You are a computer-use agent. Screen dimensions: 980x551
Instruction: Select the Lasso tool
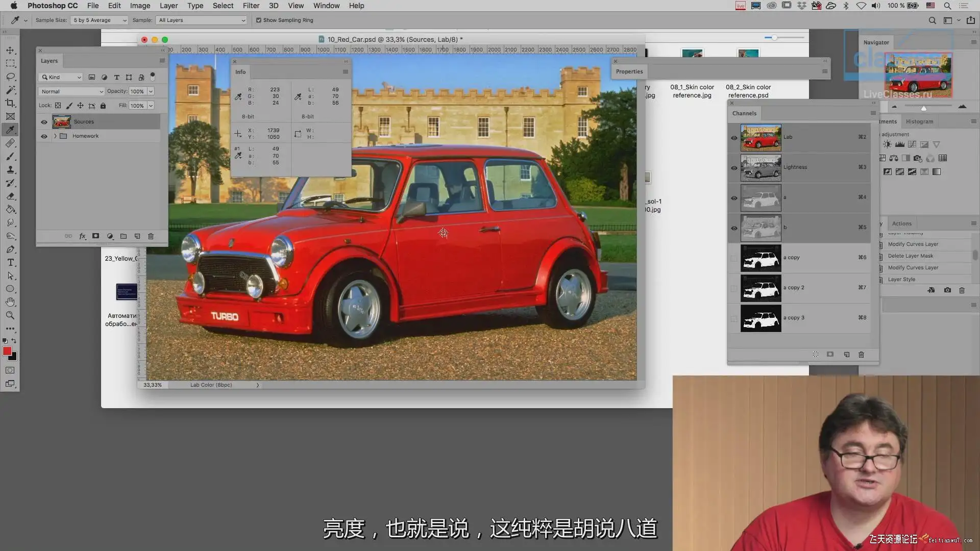pos(10,77)
